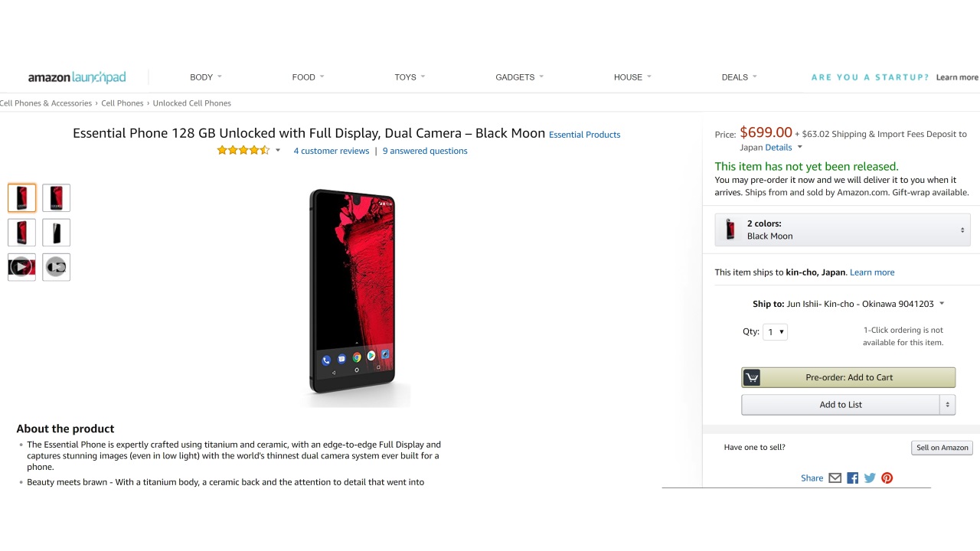Open the 9 answered questions link
The image size is (980, 551).
425,151
